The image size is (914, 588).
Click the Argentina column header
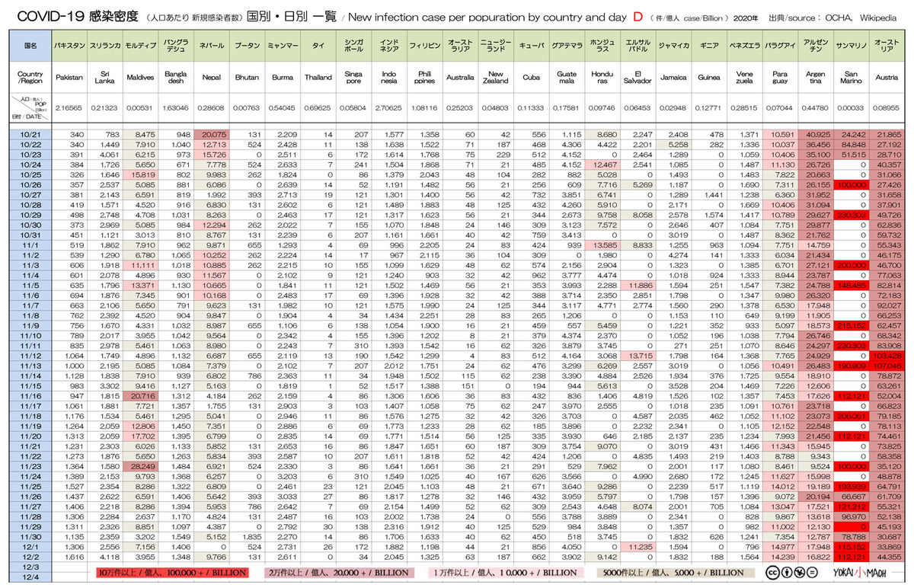click(815, 78)
